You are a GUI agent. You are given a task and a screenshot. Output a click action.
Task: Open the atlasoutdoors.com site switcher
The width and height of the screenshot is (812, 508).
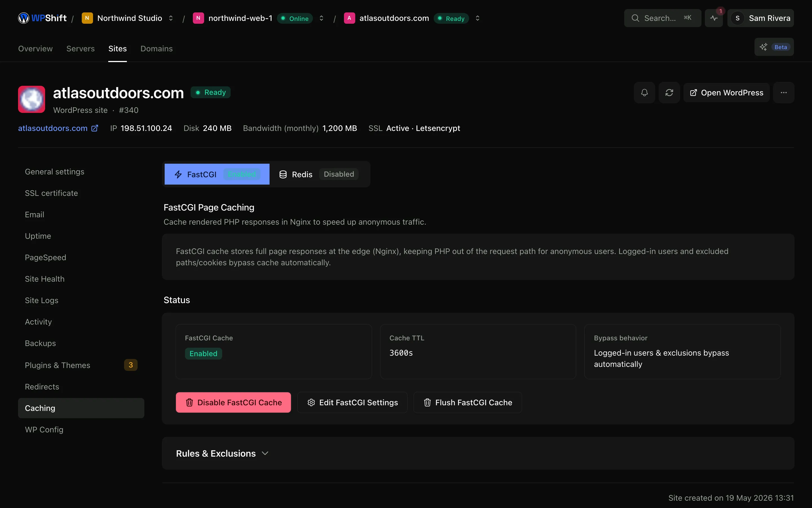pyautogui.click(x=477, y=18)
